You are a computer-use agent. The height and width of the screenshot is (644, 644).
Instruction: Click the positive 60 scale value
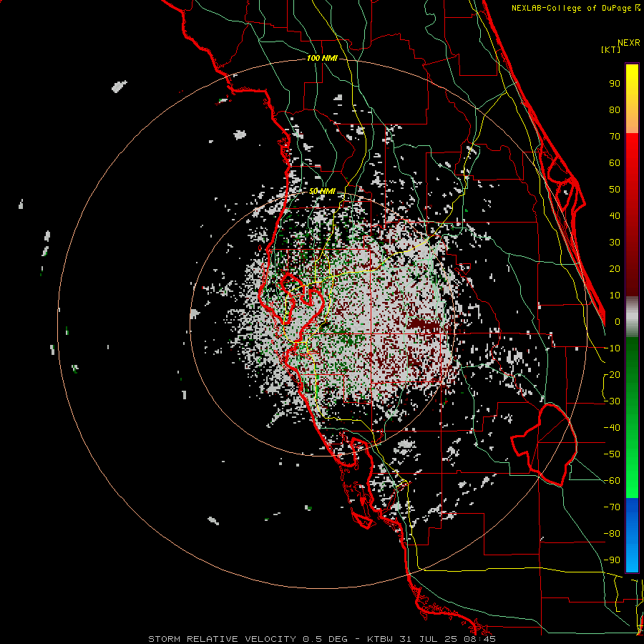(615, 163)
